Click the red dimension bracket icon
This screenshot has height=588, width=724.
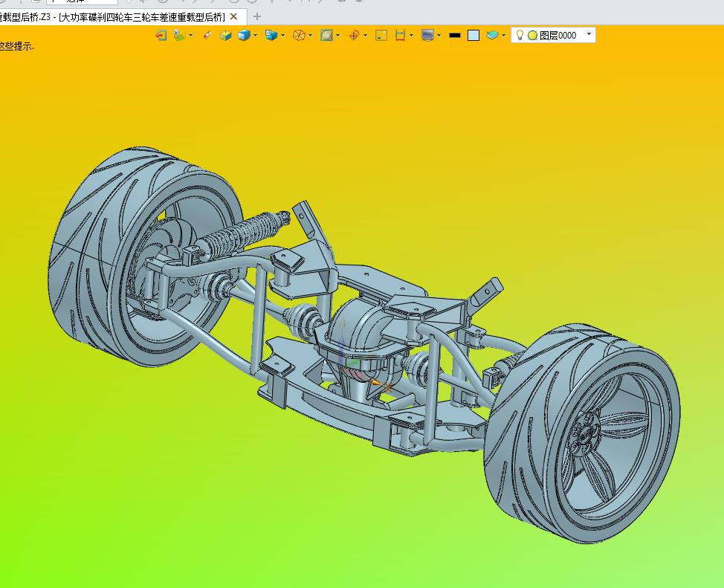(401, 35)
